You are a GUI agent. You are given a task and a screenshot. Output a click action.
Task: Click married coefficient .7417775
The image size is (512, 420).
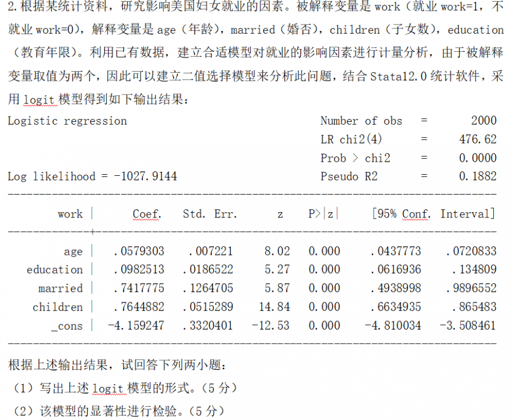coord(139,288)
